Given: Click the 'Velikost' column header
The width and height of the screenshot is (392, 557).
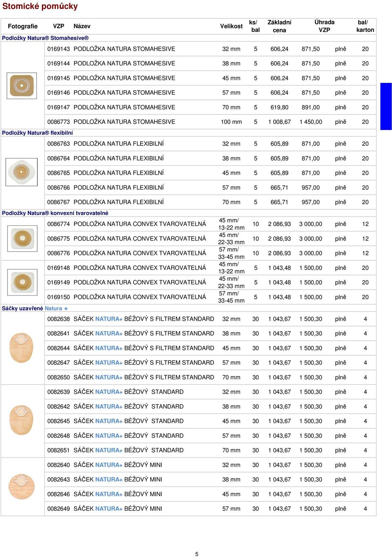Looking at the screenshot, I should pos(232,26).
